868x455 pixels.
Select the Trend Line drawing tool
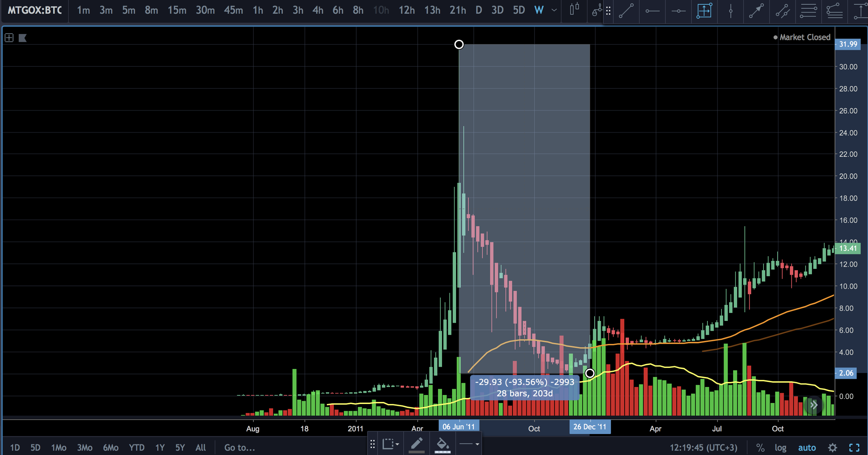coord(626,10)
